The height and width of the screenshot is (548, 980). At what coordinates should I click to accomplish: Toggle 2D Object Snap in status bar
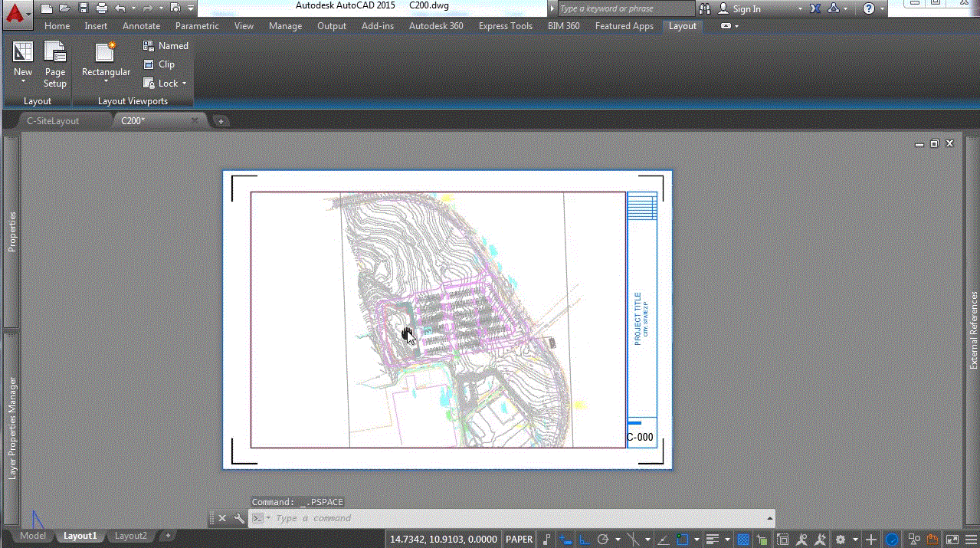click(682, 540)
